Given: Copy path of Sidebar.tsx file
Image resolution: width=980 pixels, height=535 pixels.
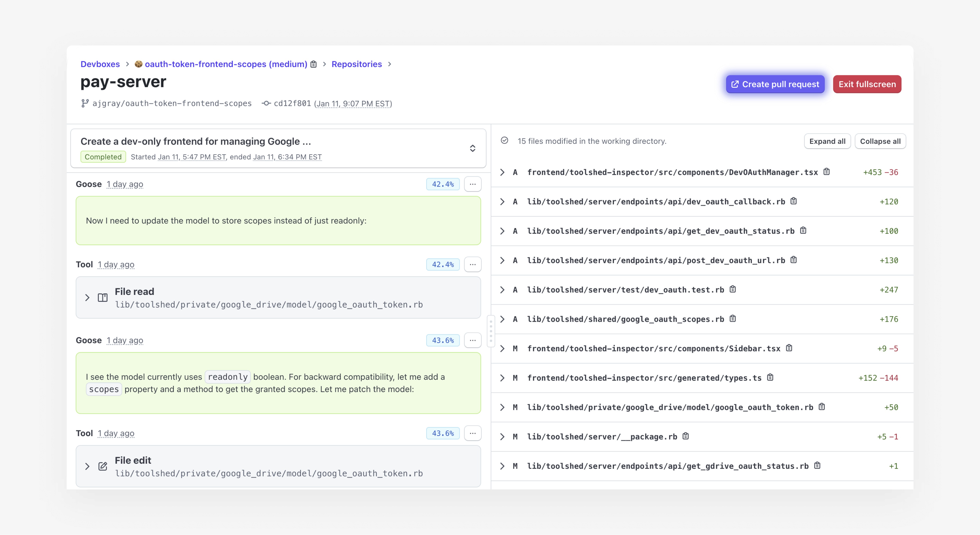Looking at the screenshot, I should [789, 348].
